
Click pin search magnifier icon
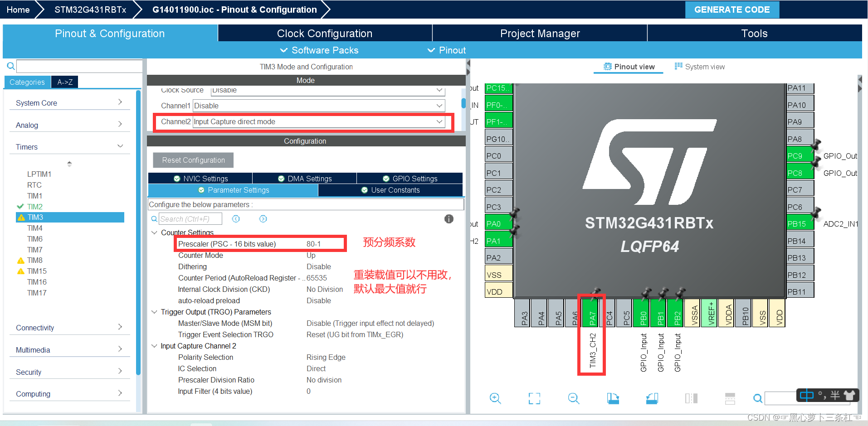757,398
